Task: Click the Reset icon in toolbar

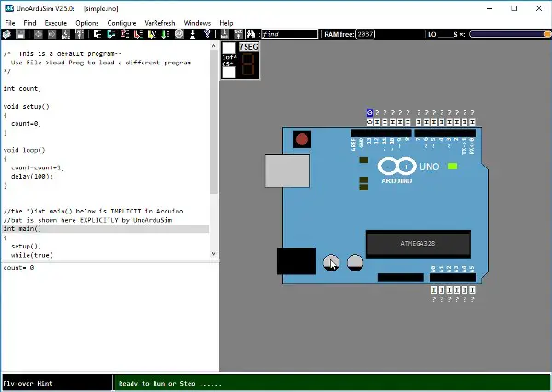Action: click(x=193, y=34)
